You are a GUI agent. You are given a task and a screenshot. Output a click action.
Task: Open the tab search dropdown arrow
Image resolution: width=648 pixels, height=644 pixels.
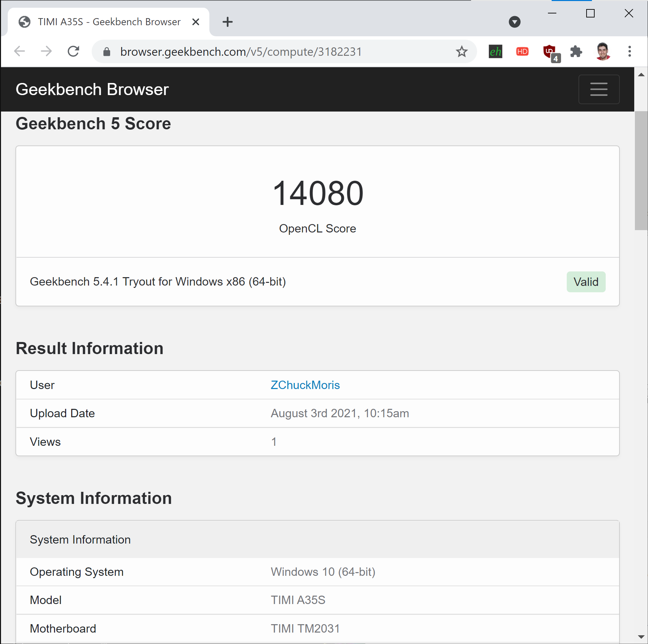click(514, 22)
